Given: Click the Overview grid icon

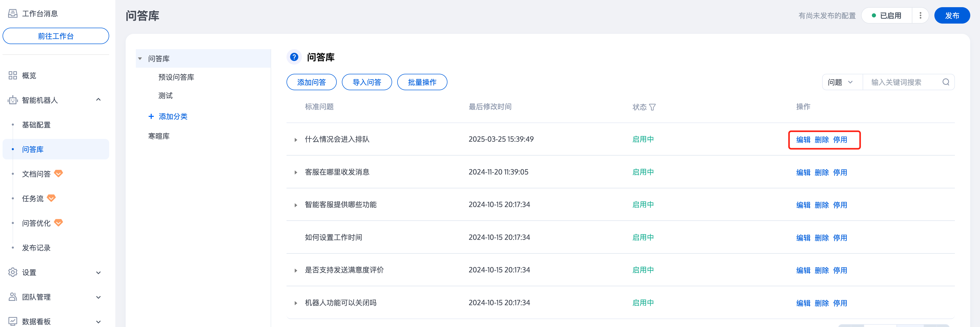Looking at the screenshot, I should tap(13, 76).
